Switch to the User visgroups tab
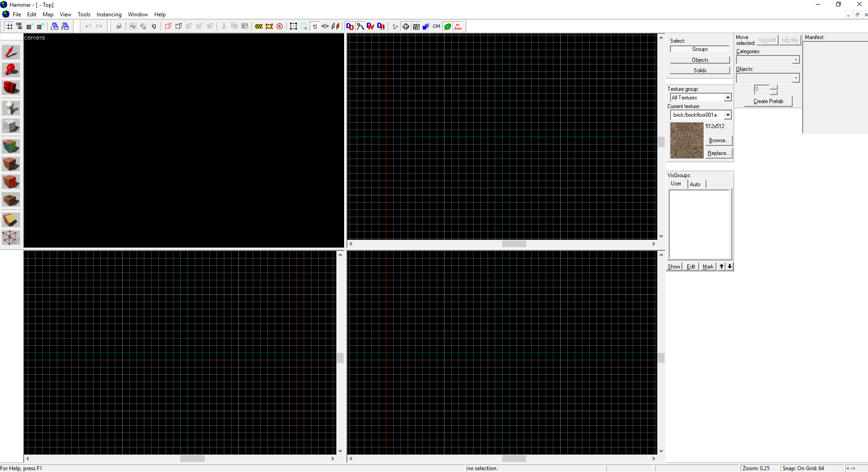 click(x=676, y=184)
